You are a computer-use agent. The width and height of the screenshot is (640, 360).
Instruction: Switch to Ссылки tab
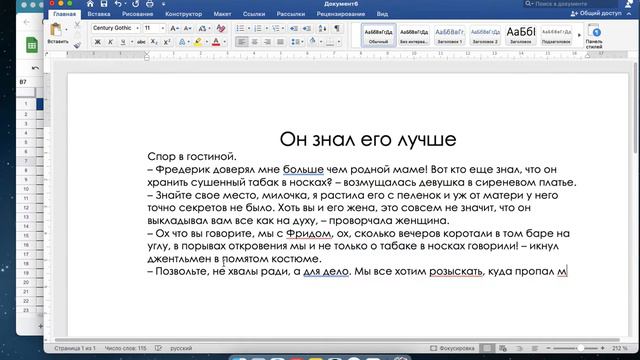(x=254, y=14)
